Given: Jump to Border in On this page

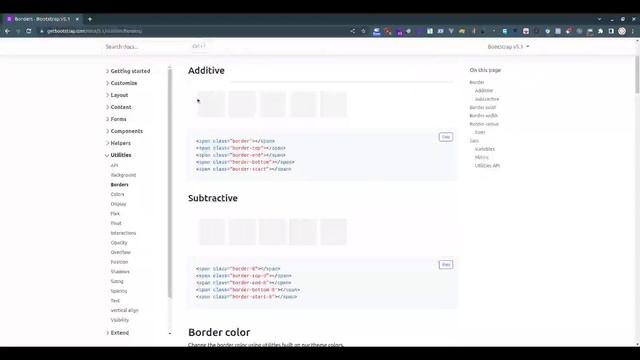Looking at the screenshot, I should [477, 82].
